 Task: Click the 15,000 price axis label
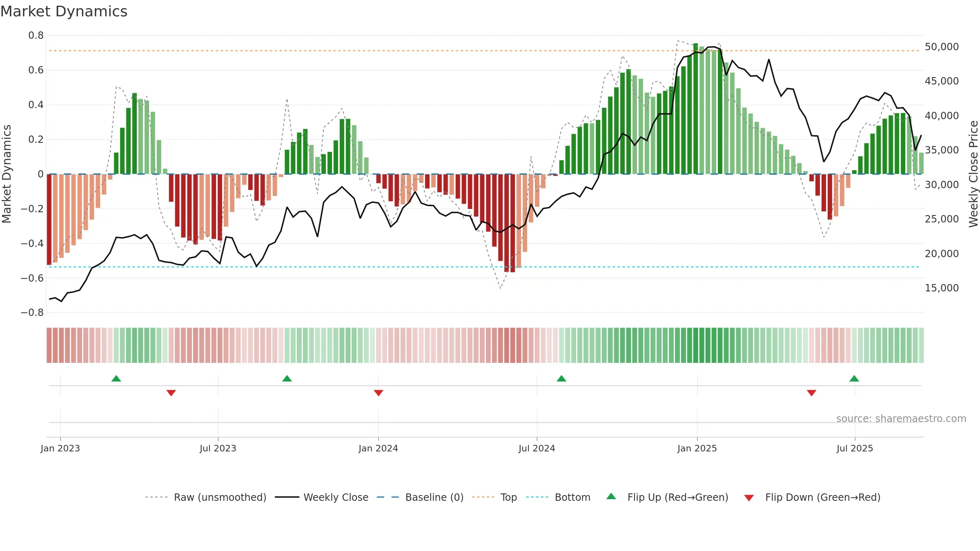pyautogui.click(x=942, y=288)
